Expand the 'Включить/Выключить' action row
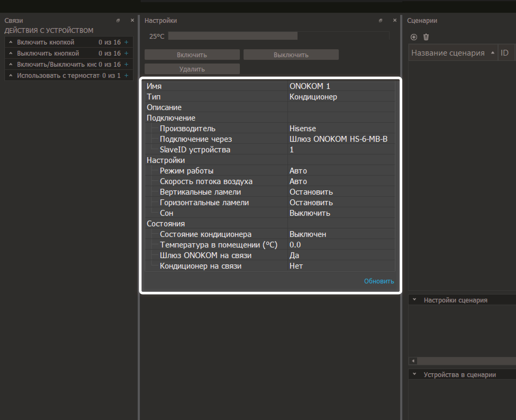This screenshot has width=516, height=420. pos(11,64)
